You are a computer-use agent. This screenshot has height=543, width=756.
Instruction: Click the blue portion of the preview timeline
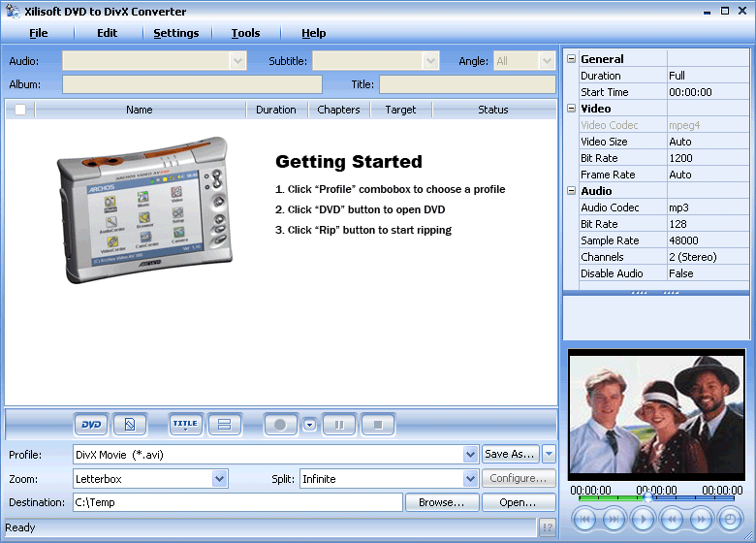[x=693, y=497]
